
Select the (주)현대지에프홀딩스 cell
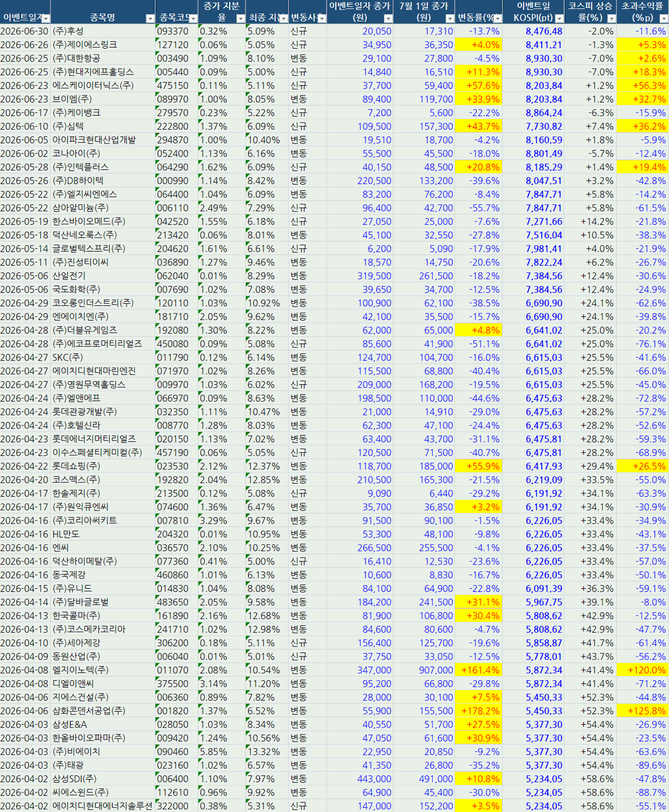pos(103,72)
